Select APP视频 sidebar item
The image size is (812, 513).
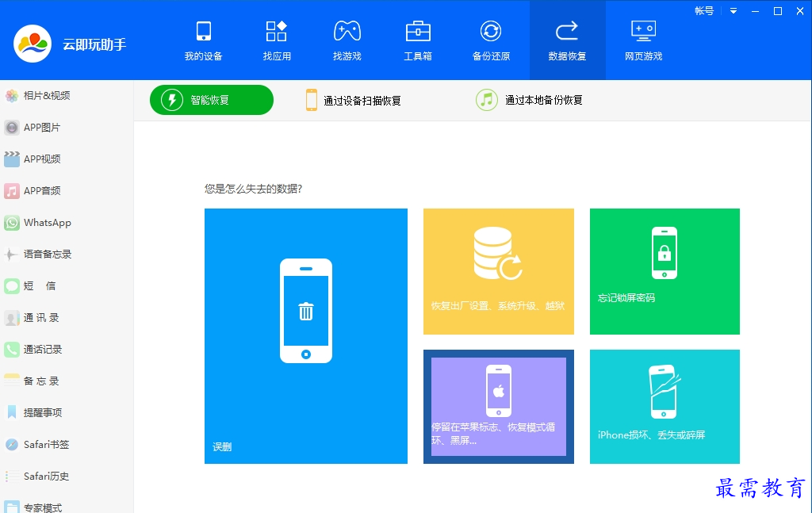(x=67, y=159)
